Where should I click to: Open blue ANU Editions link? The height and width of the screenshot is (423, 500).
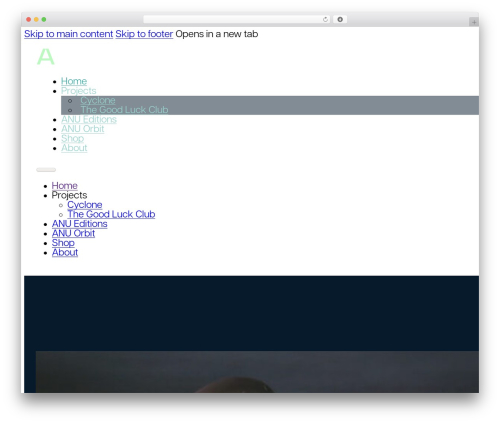[x=79, y=224]
